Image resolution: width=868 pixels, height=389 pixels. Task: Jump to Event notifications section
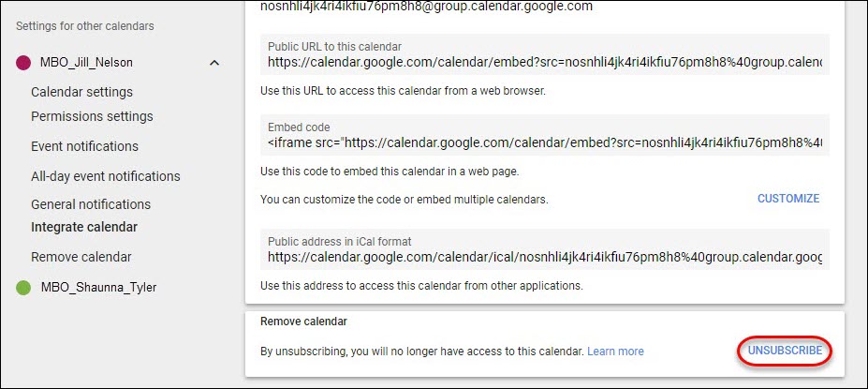[x=84, y=146]
